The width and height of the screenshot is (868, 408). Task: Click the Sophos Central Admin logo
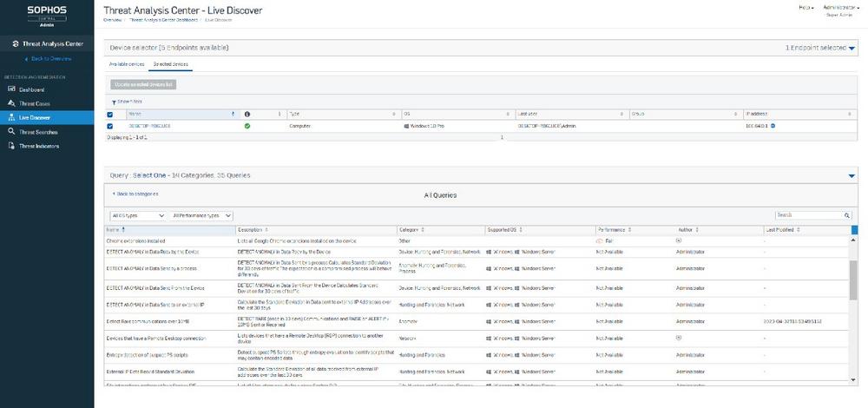tap(47, 16)
